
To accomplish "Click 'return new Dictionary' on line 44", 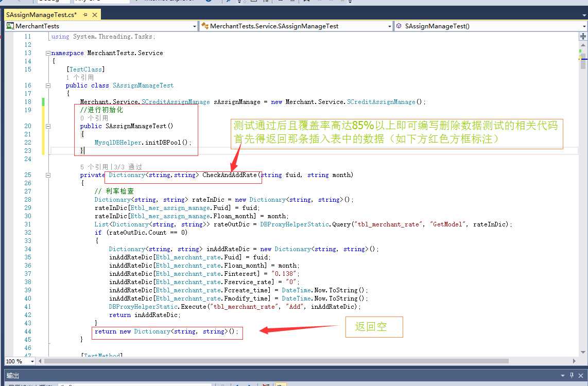I will click(x=132, y=331).
